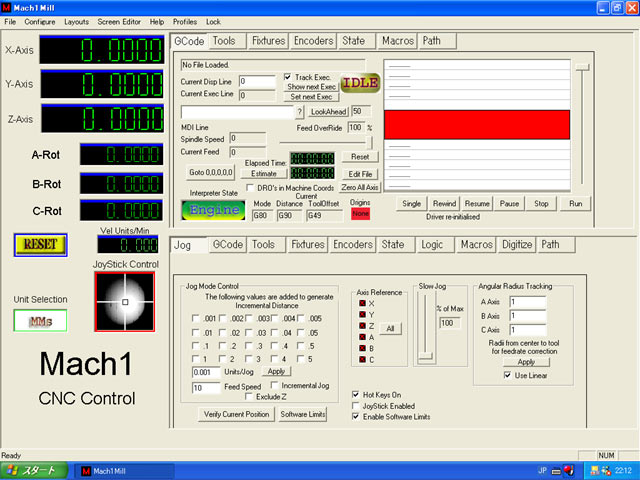640x480 pixels.
Task: Click the Engine interpreter state indicator
Action: click(213, 210)
